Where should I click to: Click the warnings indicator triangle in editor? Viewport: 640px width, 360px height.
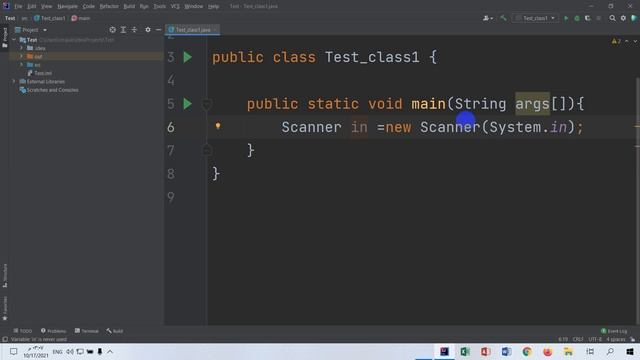[616, 41]
